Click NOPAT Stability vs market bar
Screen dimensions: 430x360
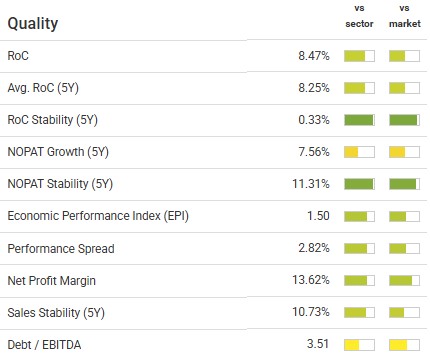point(404,184)
